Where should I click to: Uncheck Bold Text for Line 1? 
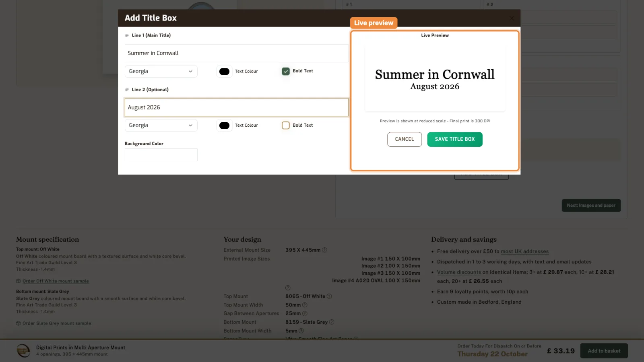(286, 71)
